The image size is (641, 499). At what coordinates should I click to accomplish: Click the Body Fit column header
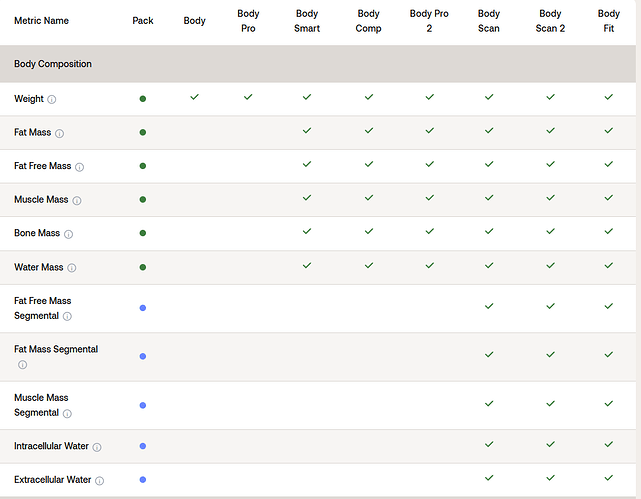[x=609, y=21]
